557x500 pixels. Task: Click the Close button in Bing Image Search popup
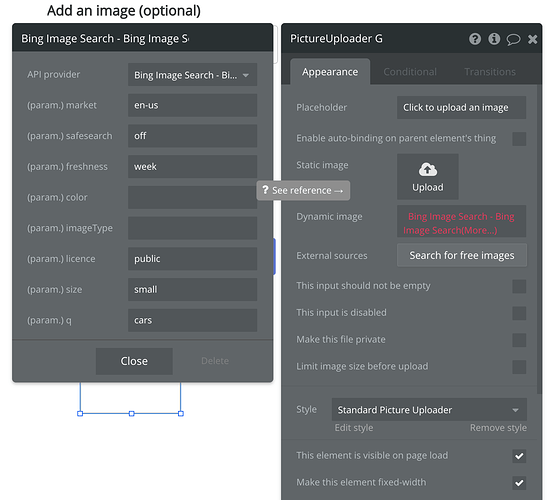tap(134, 361)
